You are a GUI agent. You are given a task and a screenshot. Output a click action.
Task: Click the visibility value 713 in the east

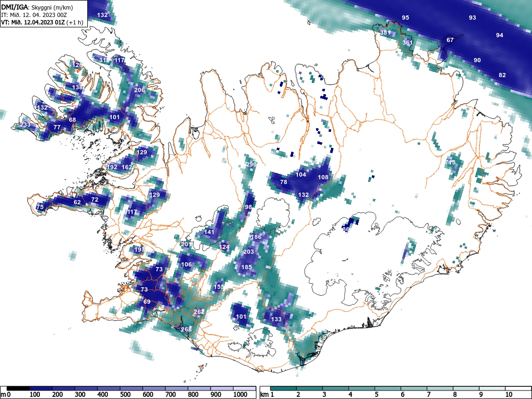[x=450, y=162]
